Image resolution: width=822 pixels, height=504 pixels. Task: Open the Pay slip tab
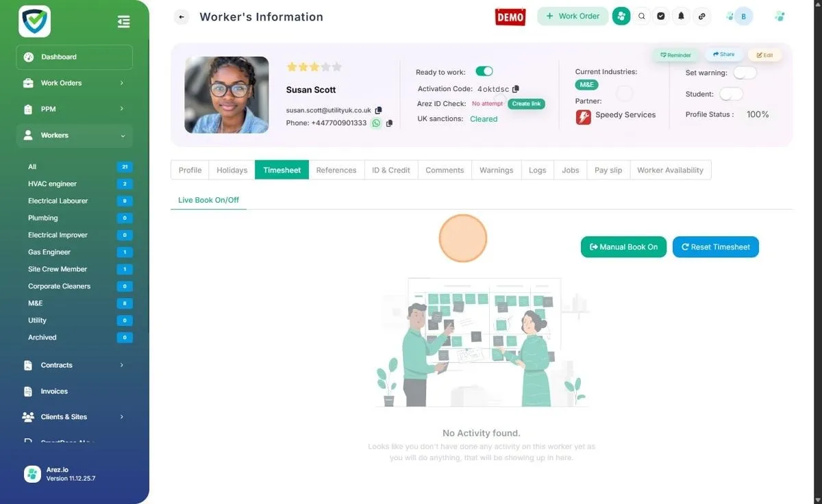608,170
